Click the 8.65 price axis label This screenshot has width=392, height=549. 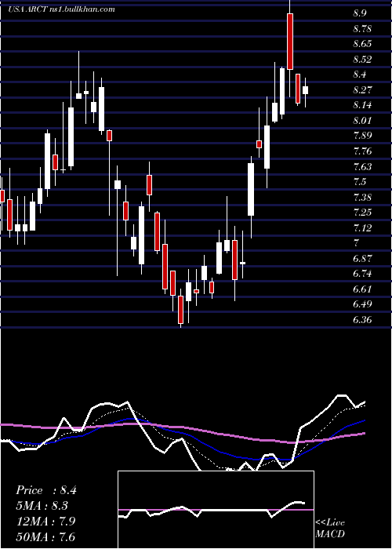point(362,44)
